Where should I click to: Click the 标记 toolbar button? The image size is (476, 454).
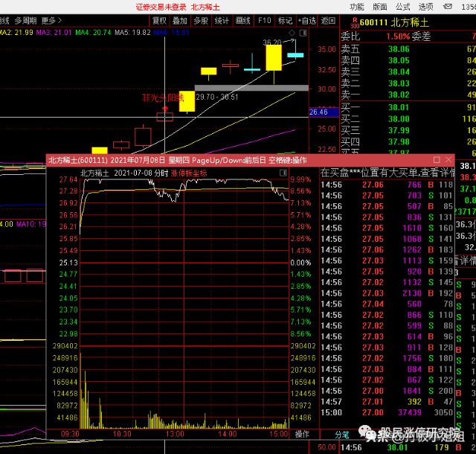point(285,21)
